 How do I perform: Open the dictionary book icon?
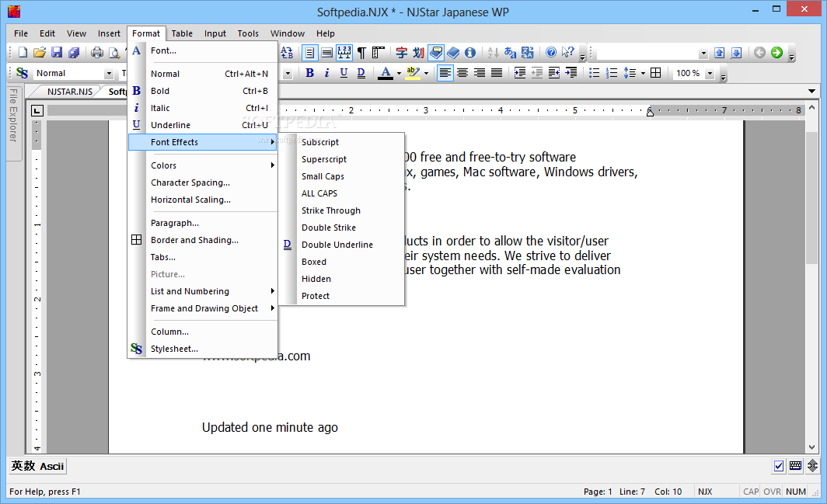point(453,52)
